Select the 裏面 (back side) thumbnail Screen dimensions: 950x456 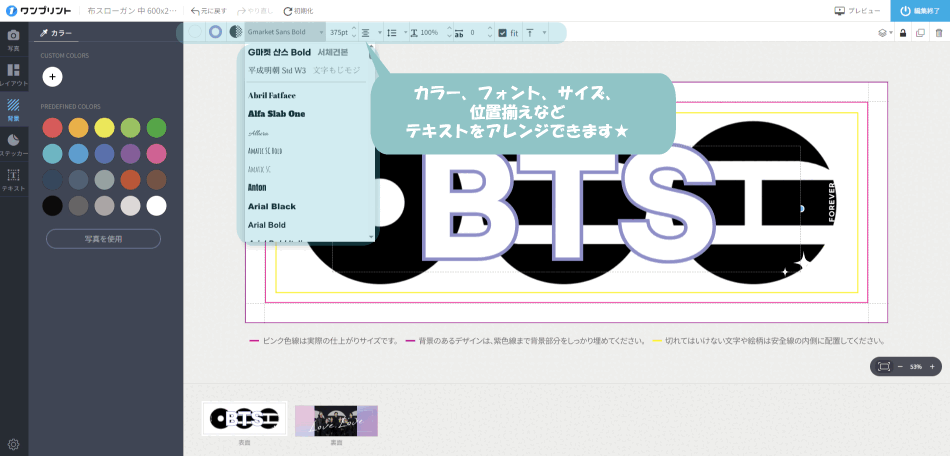[336, 421]
